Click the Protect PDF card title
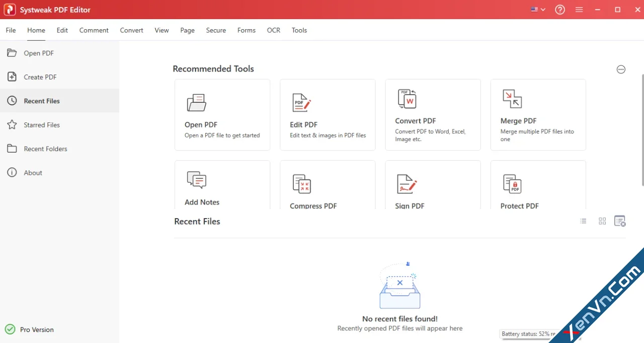Screen dimensions: 644x343 click(519, 205)
